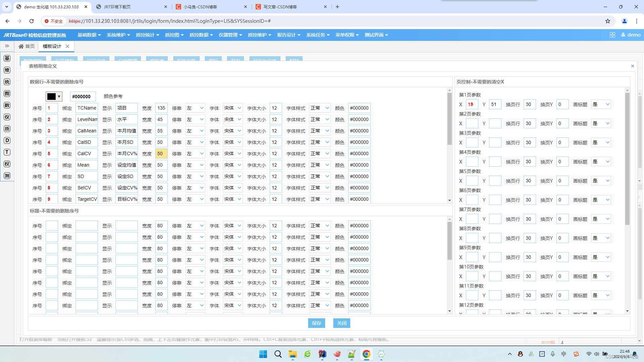Bookmark this page with star icon
Image resolution: width=644 pixels, height=362 pixels.
608,21
